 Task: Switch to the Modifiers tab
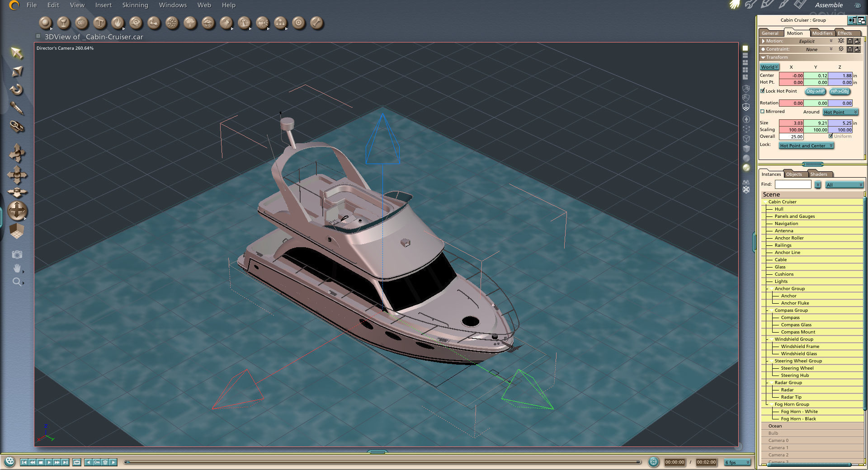click(822, 33)
